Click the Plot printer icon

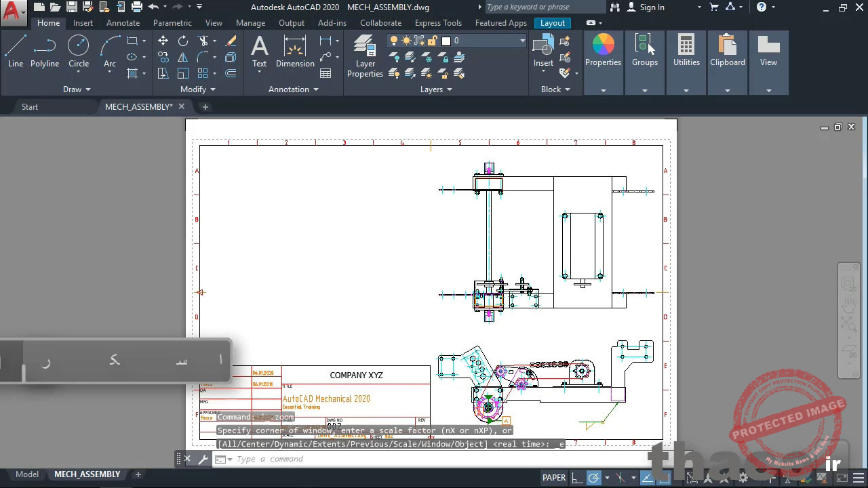pos(137,7)
